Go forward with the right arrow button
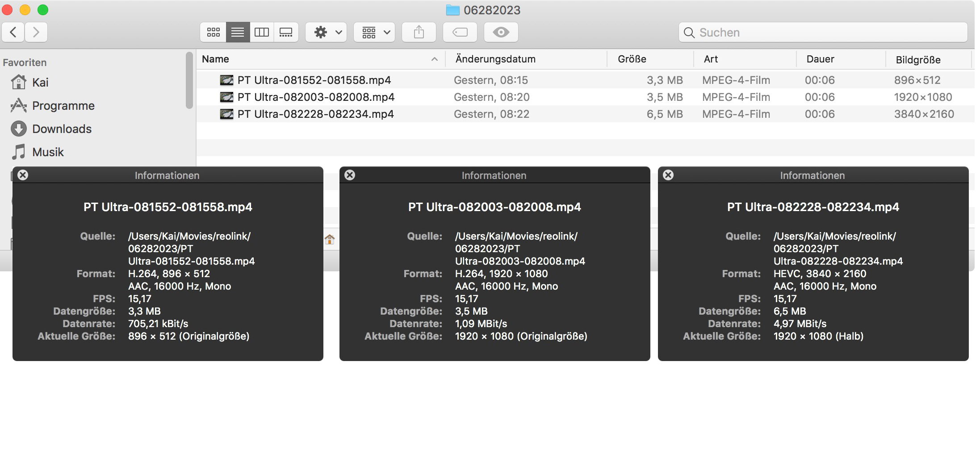The image size is (980, 457). click(36, 32)
